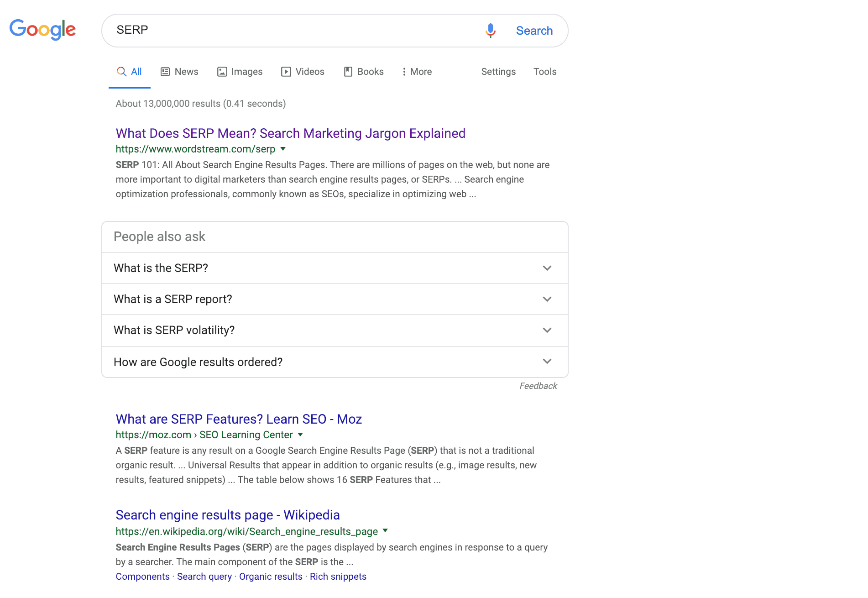Image resolution: width=868 pixels, height=598 pixels.
Task: Open 'What are SERP Features?' Moz result
Action: [x=239, y=419]
